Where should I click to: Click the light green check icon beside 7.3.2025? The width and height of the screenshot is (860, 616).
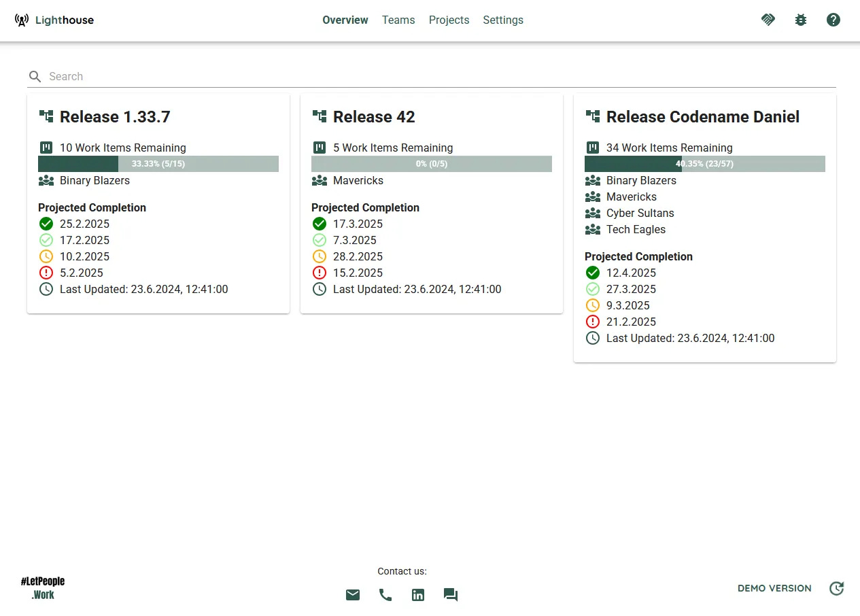320,240
